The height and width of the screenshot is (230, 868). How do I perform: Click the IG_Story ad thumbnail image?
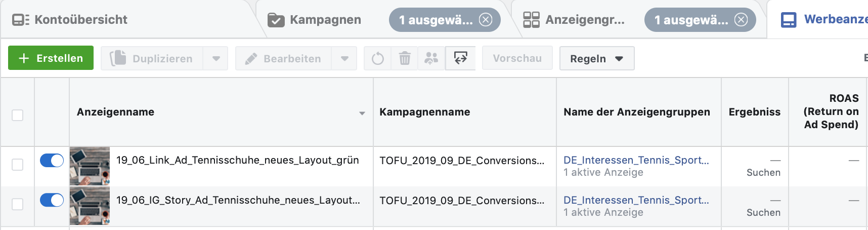coord(90,206)
